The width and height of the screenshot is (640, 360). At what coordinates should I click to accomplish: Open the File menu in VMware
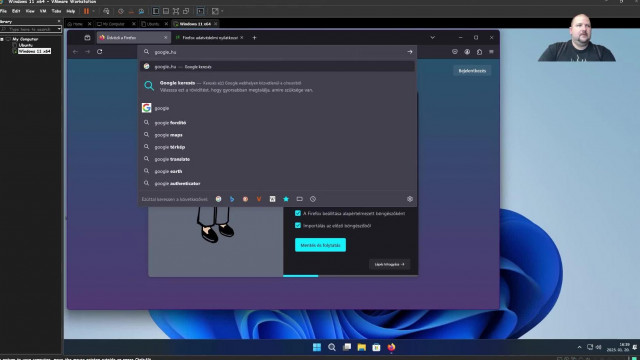pyautogui.click(x=4, y=11)
